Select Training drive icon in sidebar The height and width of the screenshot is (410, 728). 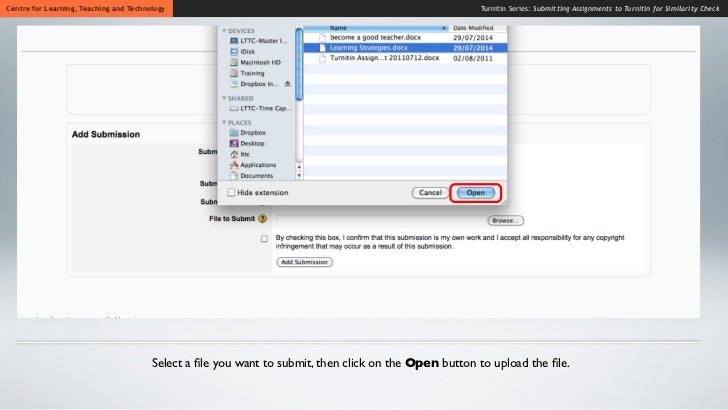tap(234, 73)
